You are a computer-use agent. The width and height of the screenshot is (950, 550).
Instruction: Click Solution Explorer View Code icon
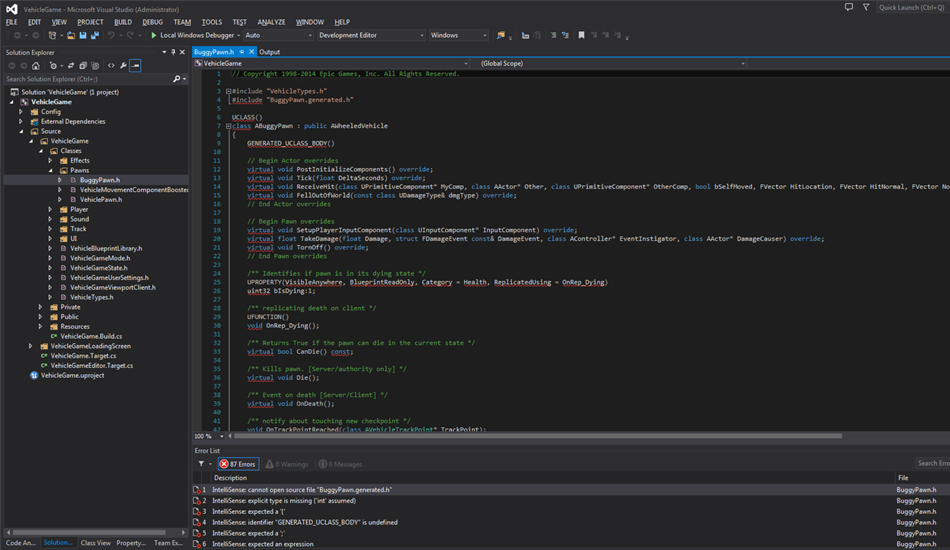coord(111,65)
